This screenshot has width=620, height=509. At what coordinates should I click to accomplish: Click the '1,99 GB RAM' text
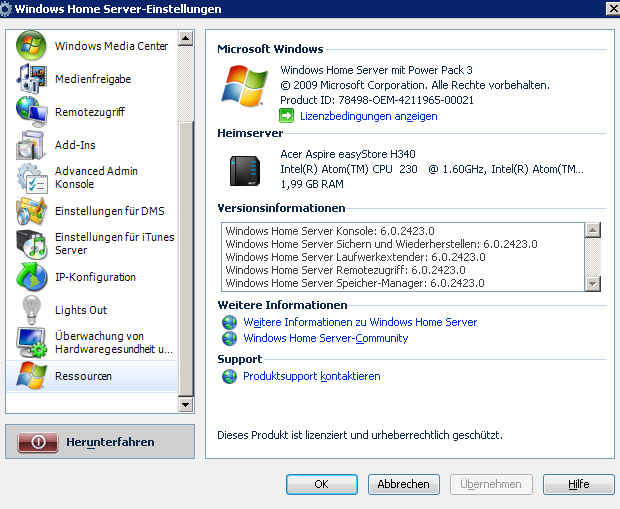[x=312, y=184]
